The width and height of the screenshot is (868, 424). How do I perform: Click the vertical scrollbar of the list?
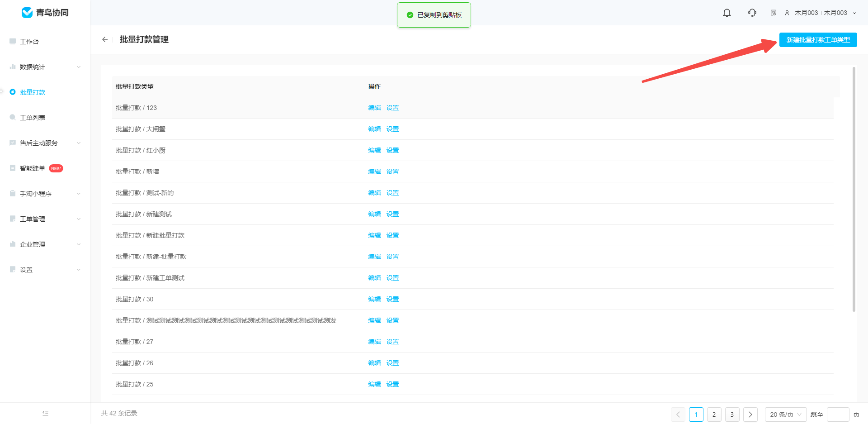coord(854,189)
